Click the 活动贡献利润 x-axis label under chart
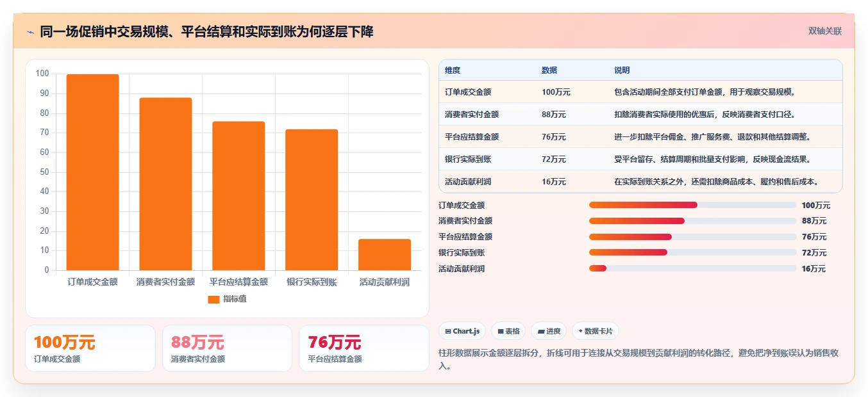The image size is (868, 397). pyautogui.click(x=385, y=282)
